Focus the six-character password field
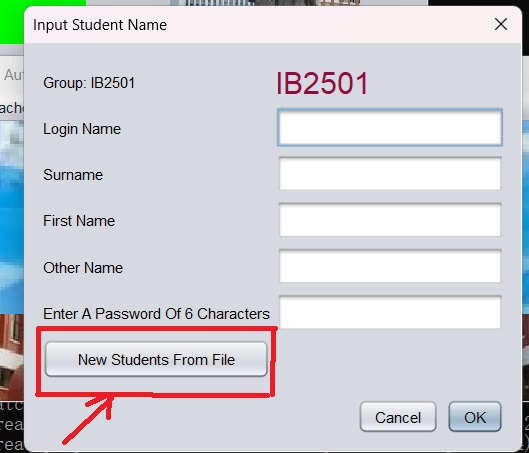 [x=390, y=312]
